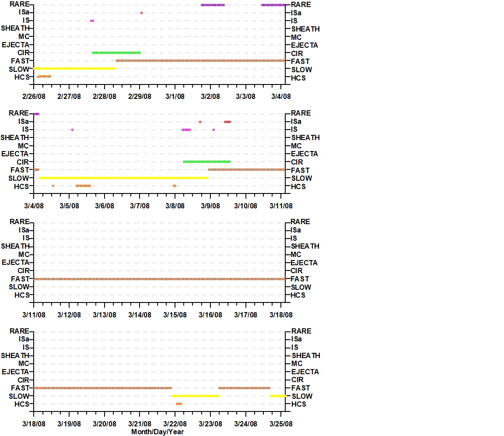The width and height of the screenshot is (504, 436).
Task: Select the 3/25/08 date label
Action: pyautogui.click(x=281, y=424)
